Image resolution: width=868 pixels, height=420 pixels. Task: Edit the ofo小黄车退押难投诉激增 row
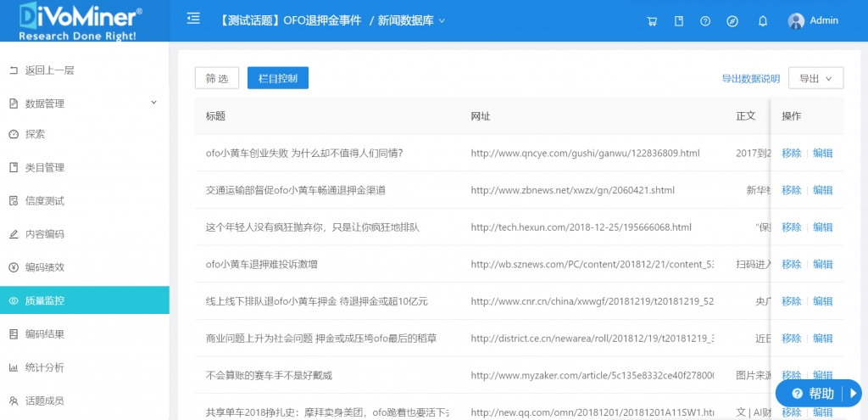click(x=822, y=264)
